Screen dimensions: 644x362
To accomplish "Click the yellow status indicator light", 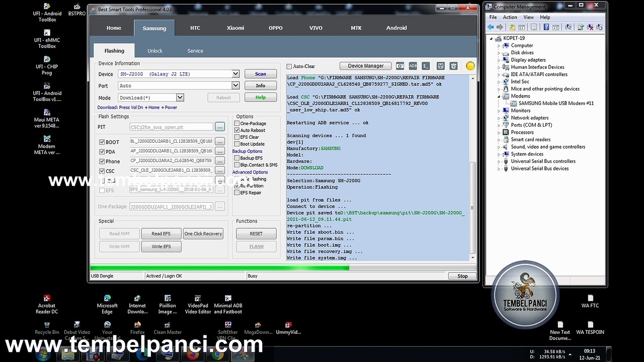I will click(470, 66).
